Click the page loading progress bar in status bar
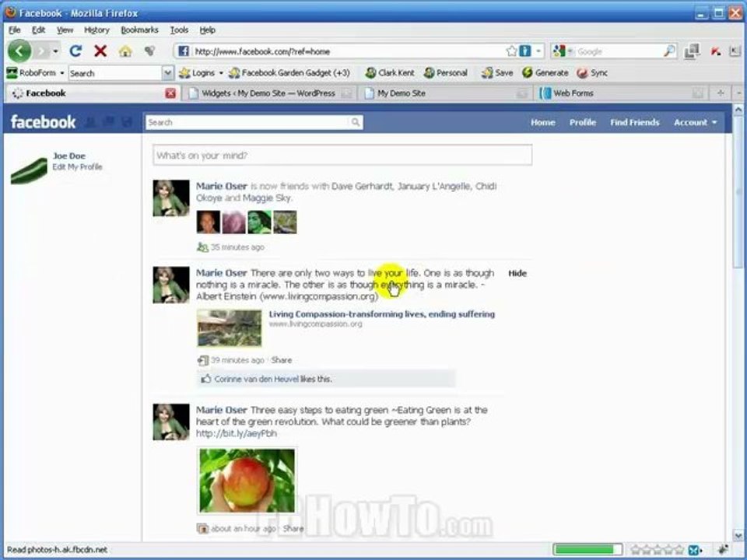 587,550
